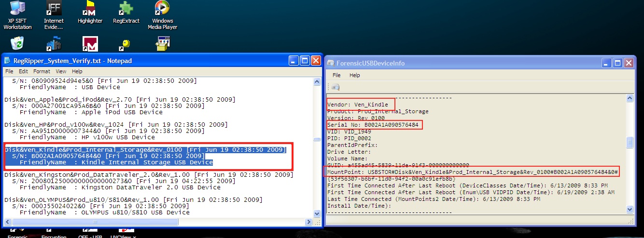The width and height of the screenshot is (644, 238).
Task: Click Notepad horizontal scrollbar right arrow
Action: coord(309,222)
